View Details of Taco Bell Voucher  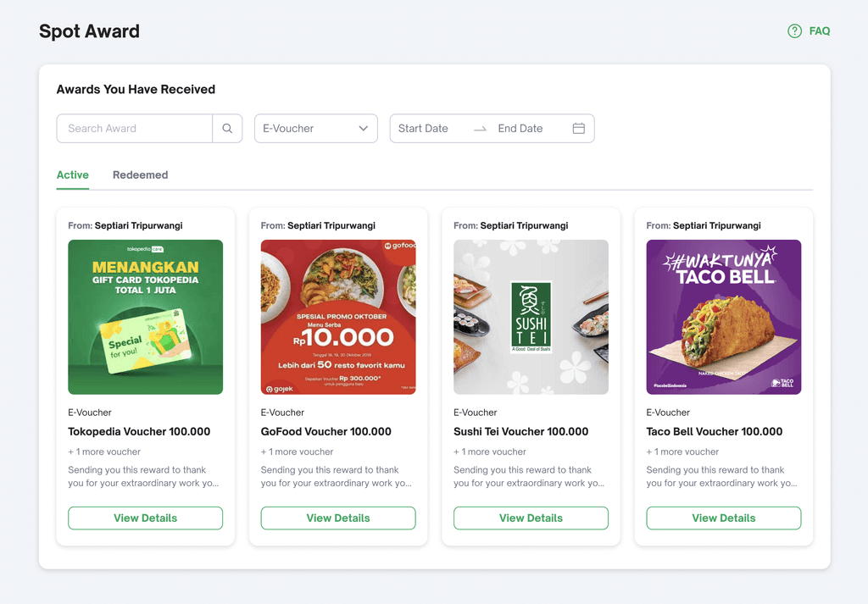723,518
